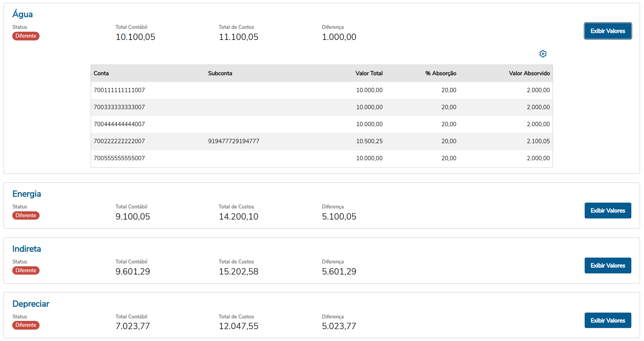Click Exibir Valores button for Água

click(608, 31)
